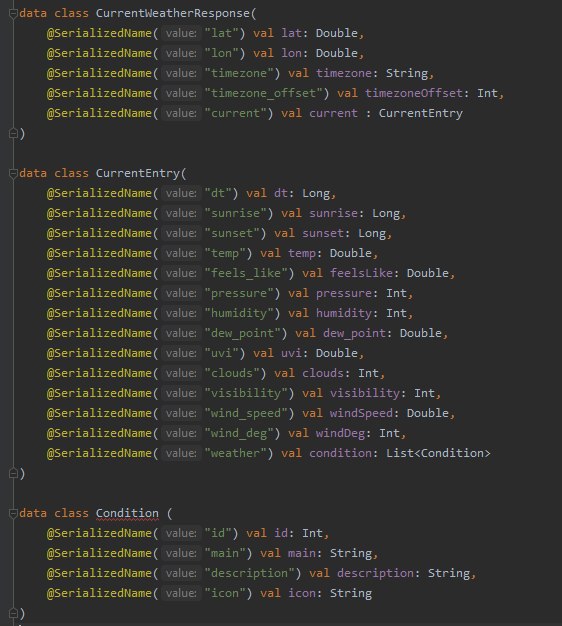
Task: Click the "temp" string literal
Action: 225,253
